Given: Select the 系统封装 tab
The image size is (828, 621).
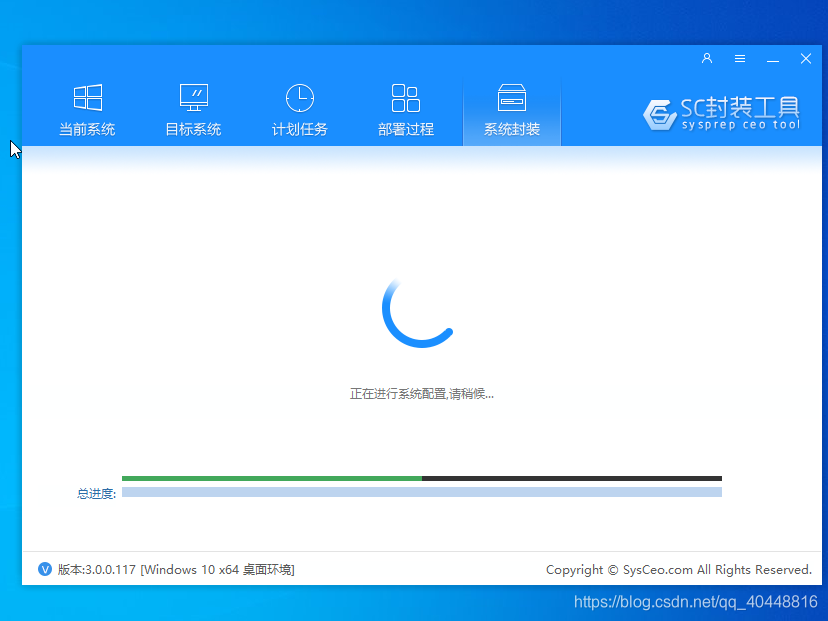Looking at the screenshot, I should click(x=512, y=110).
